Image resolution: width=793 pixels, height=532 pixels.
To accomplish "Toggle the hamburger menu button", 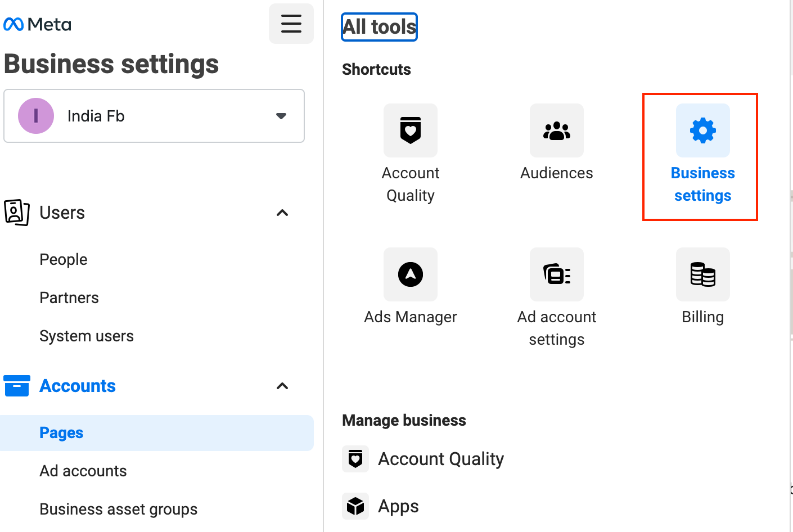I will (x=291, y=24).
